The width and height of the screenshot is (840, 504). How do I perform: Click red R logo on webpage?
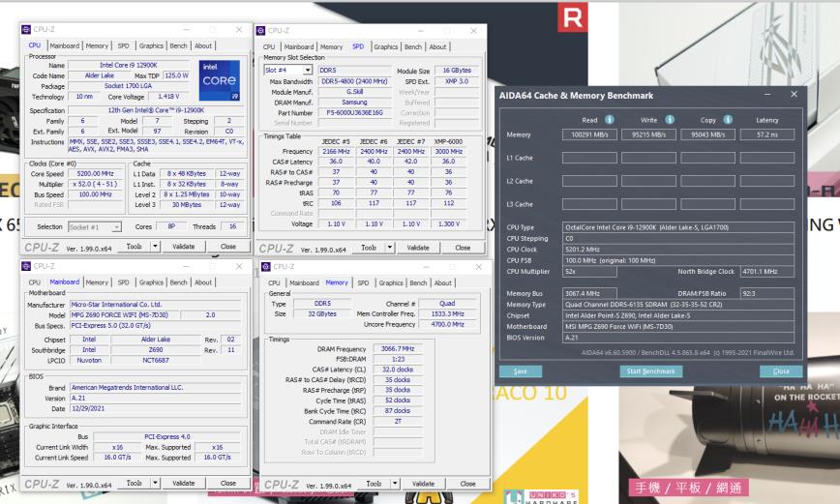[x=573, y=17]
